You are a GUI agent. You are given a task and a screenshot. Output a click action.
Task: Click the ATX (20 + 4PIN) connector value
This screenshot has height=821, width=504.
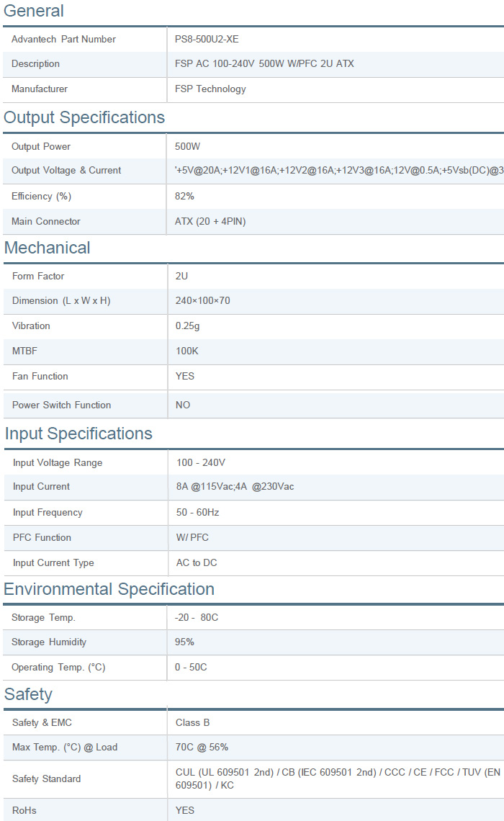(x=210, y=221)
